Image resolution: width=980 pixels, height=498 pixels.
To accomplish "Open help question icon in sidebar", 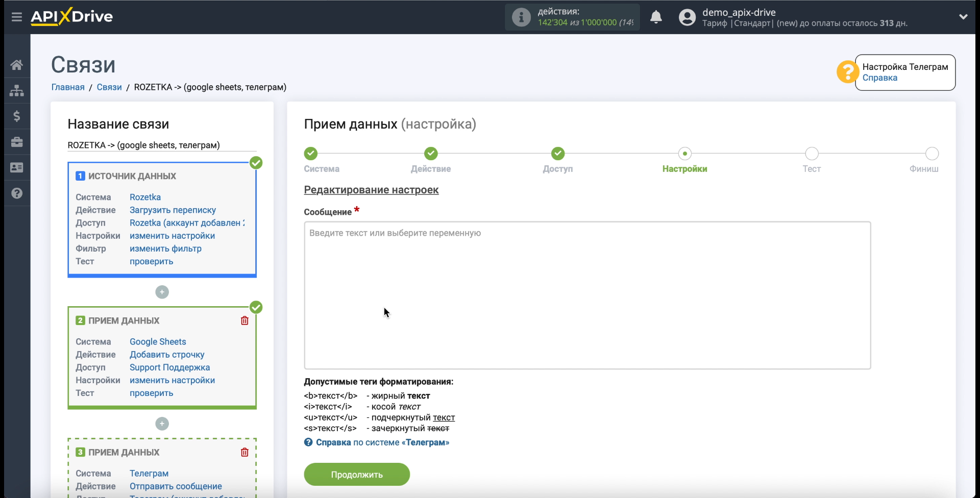I will click(17, 193).
